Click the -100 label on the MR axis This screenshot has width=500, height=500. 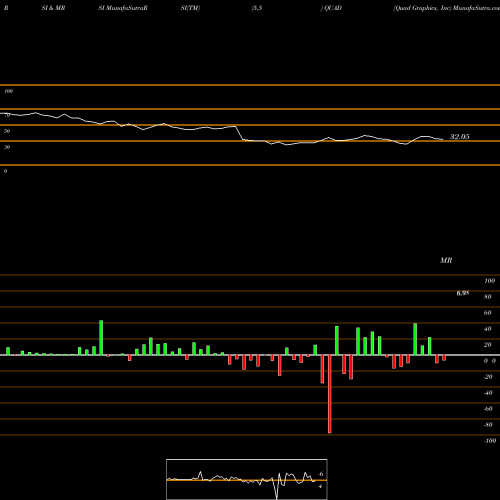tap(489, 441)
